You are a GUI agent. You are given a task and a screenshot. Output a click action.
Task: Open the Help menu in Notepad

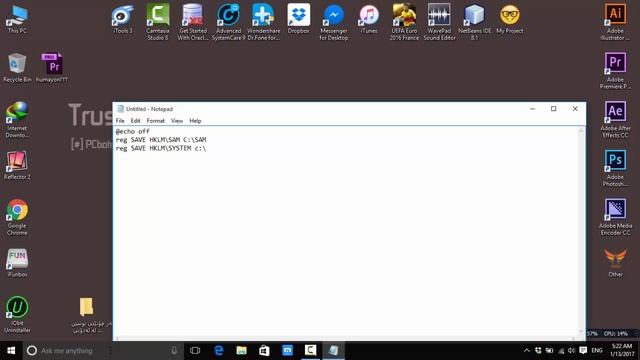pos(195,121)
